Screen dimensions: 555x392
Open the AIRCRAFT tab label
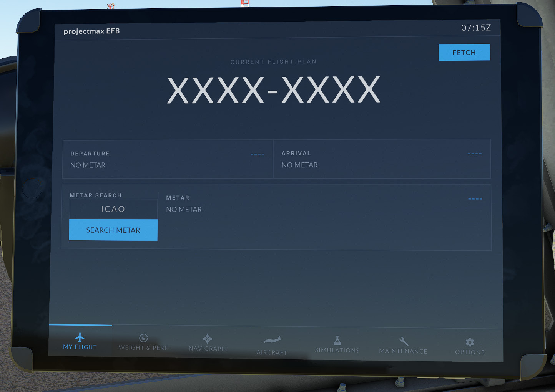pyautogui.click(x=272, y=352)
